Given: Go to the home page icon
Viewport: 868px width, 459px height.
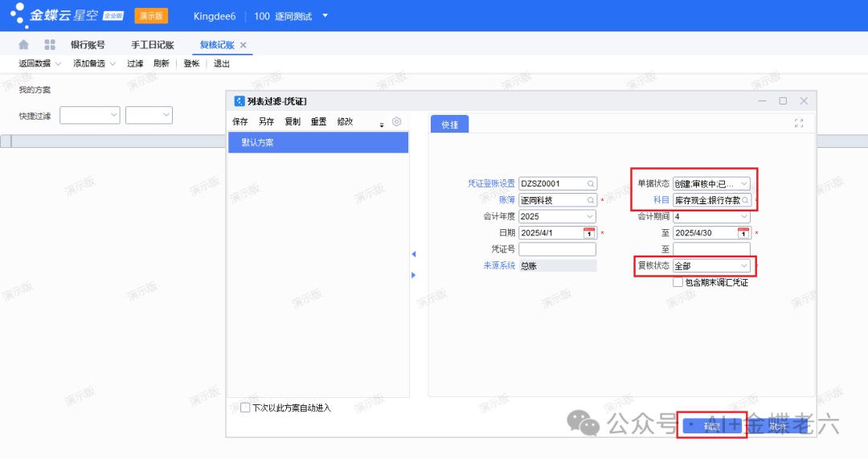Looking at the screenshot, I should pos(23,45).
